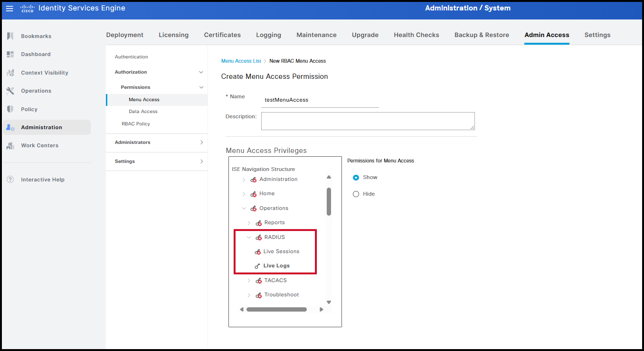Click the Live Logs key icon
Viewport: 644px width, 351px height.
click(x=257, y=266)
